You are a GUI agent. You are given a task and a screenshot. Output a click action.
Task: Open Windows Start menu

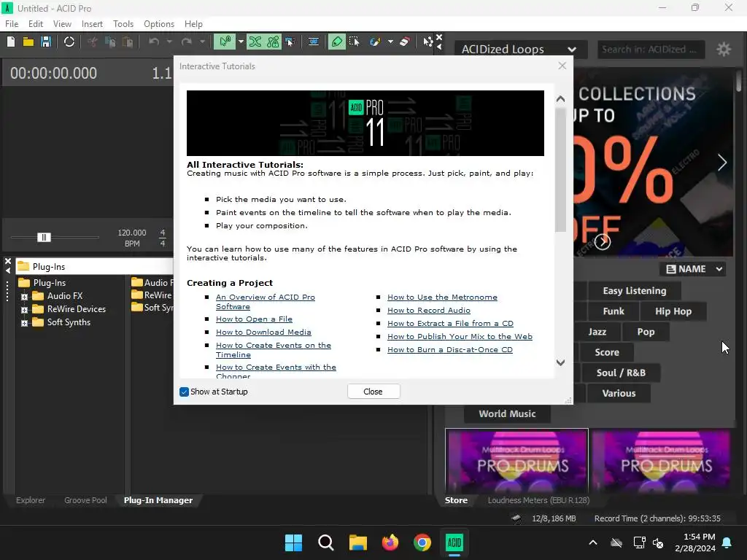pos(293,542)
